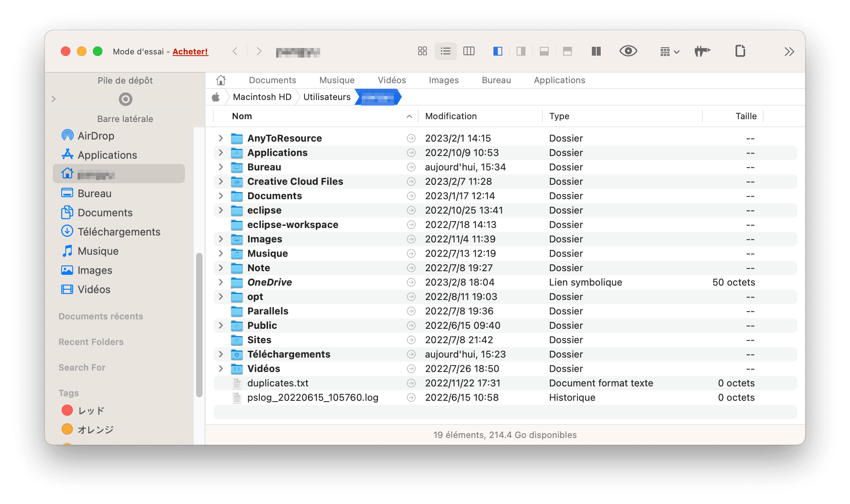Screen dimensions: 850x504
Task: Click go-to arrow for duplicates.txt
Action: point(411,383)
